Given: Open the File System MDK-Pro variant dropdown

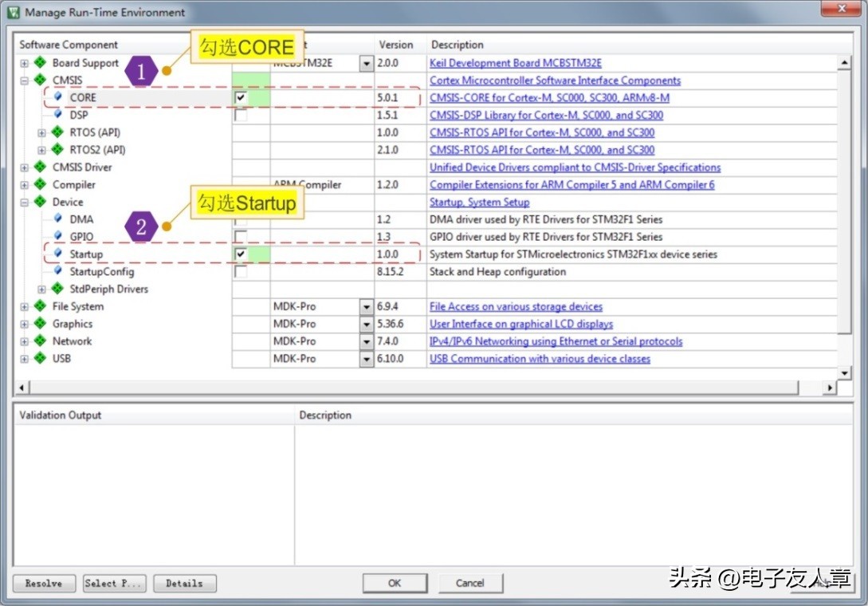Looking at the screenshot, I should coord(366,307).
